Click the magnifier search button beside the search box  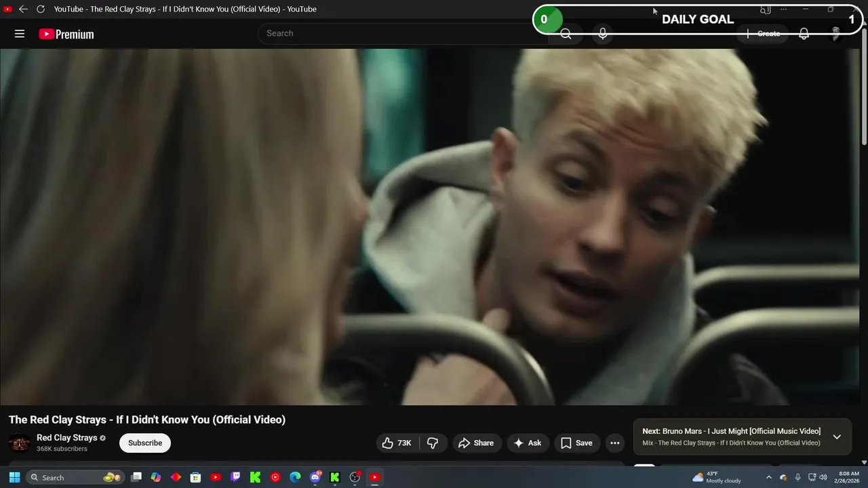pos(566,34)
